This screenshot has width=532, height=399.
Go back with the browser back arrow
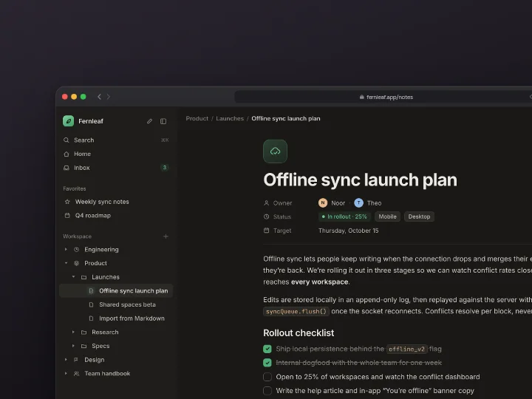[99, 97]
